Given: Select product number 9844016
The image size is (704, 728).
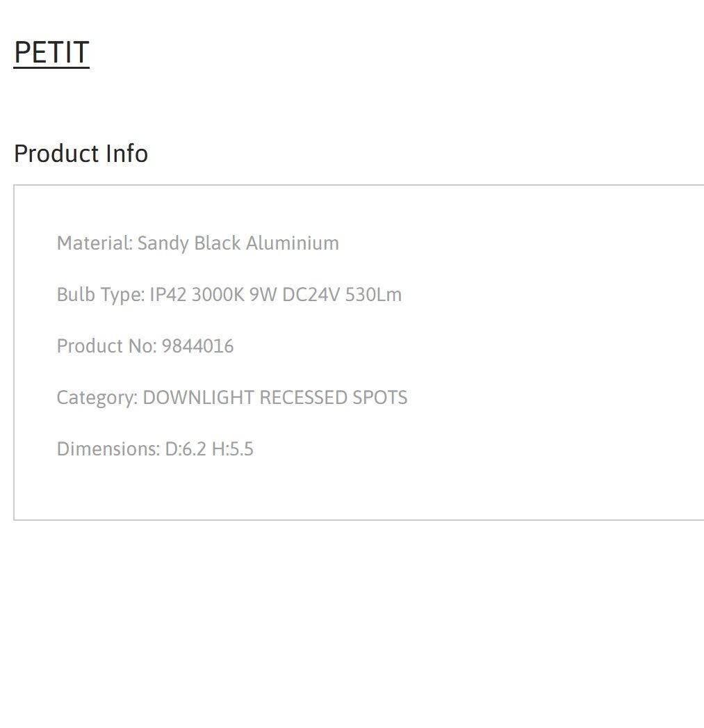Looking at the screenshot, I should click(197, 346).
